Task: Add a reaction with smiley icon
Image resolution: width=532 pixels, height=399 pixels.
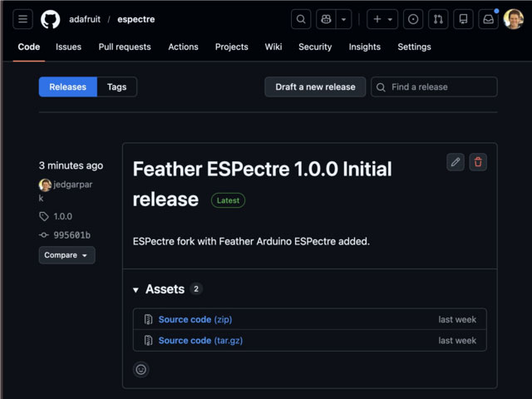Action: 140,369
